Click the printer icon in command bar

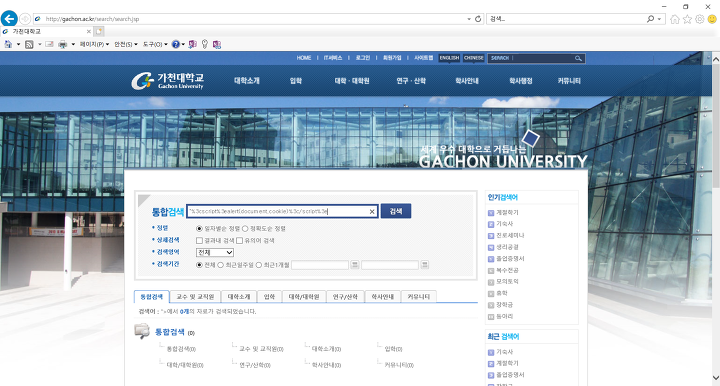point(63,44)
